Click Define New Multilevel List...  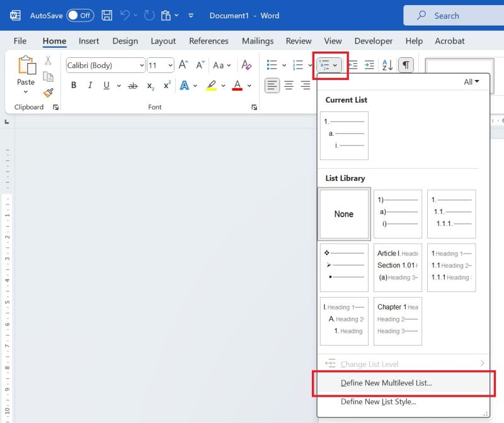click(x=404, y=383)
